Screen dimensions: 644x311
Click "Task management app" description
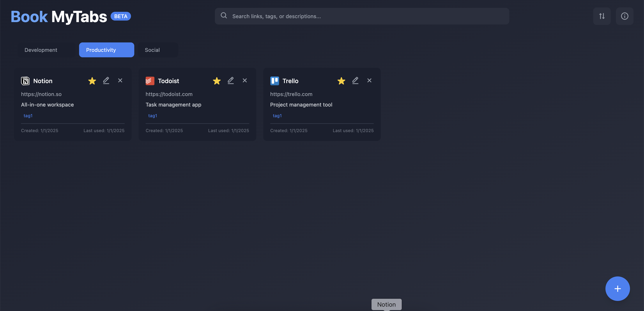coord(173,105)
